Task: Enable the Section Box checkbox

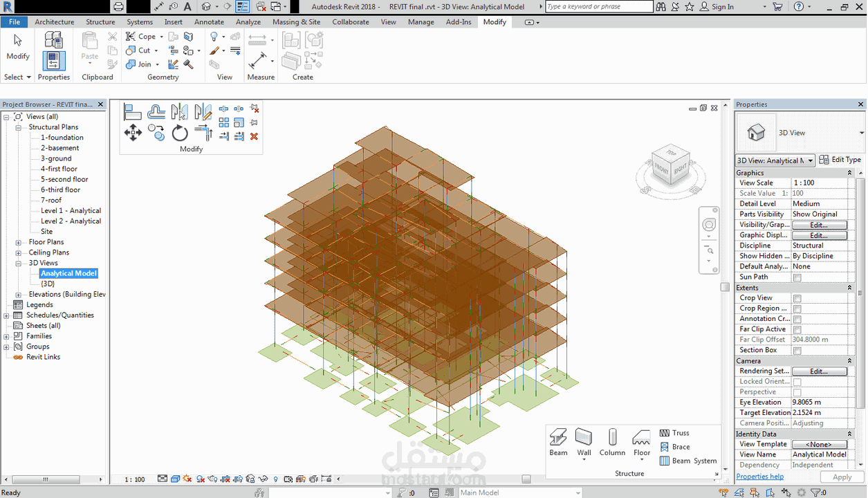Action: 797,351
